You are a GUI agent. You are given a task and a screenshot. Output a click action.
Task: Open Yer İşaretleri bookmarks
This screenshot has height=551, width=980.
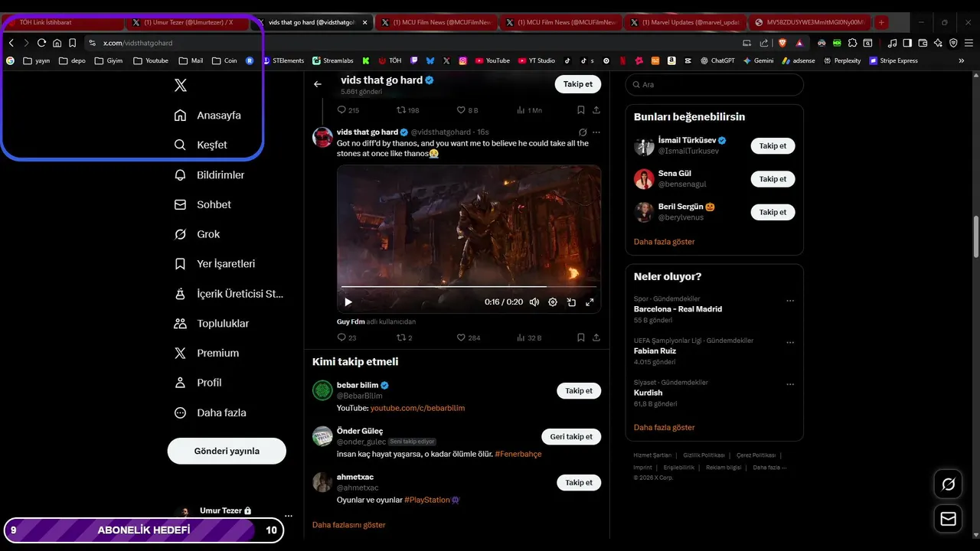(215, 263)
